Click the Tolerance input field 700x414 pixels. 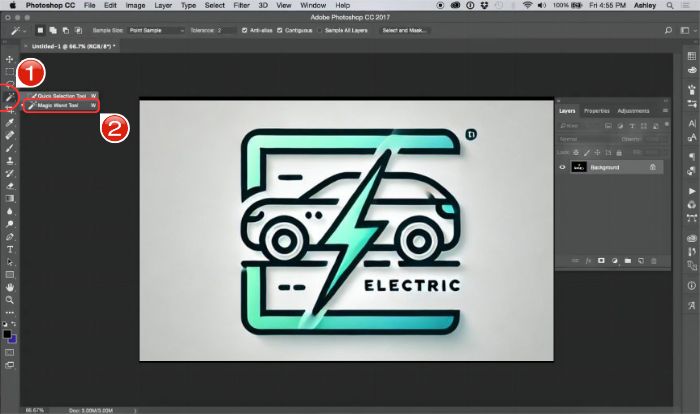226,30
